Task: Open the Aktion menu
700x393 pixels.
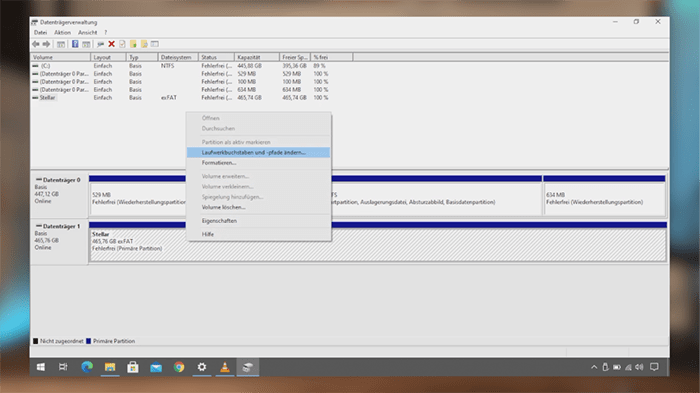Action: pyautogui.click(x=62, y=33)
